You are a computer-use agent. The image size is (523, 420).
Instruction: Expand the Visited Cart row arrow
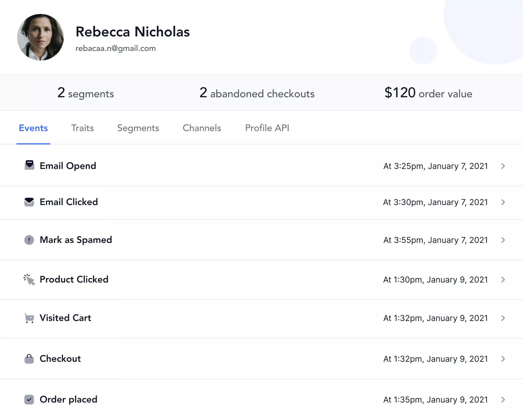click(x=503, y=318)
